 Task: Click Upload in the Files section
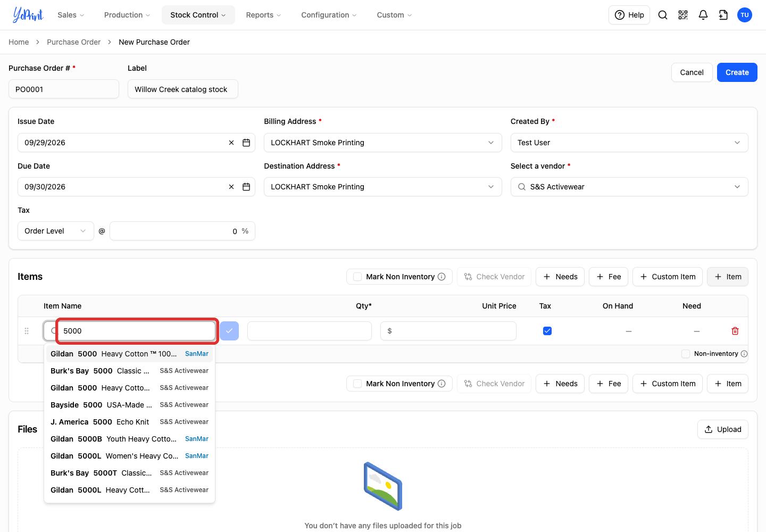(x=723, y=429)
